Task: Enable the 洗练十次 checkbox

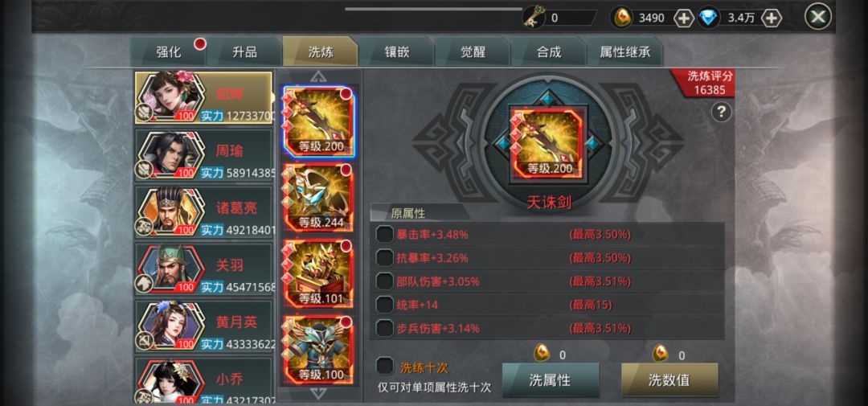Action: point(384,366)
